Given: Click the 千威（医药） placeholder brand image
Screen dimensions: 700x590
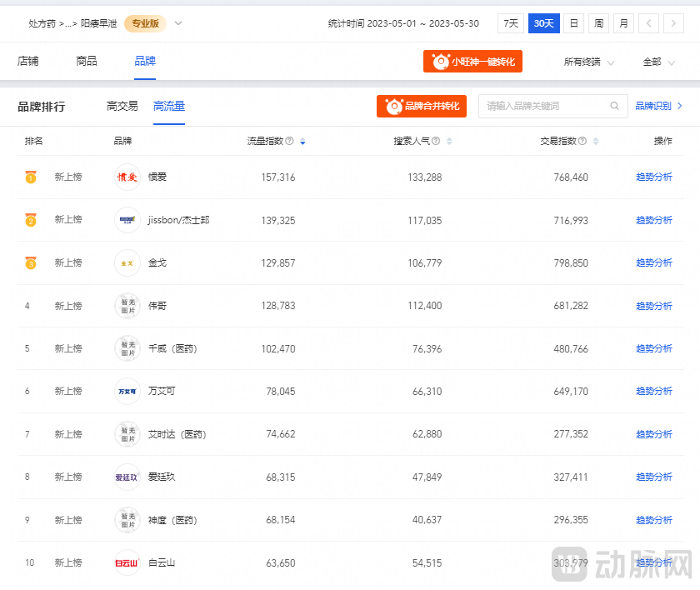Looking at the screenshot, I should click(127, 348).
